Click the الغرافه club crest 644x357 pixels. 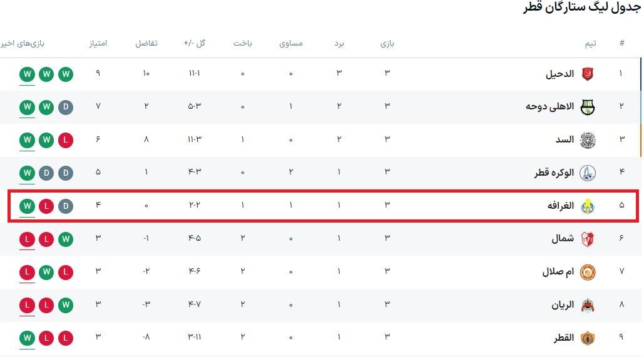click(587, 205)
